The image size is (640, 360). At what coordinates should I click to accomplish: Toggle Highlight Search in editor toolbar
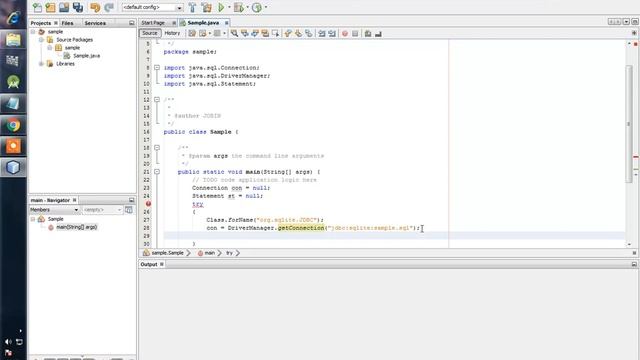click(265, 33)
